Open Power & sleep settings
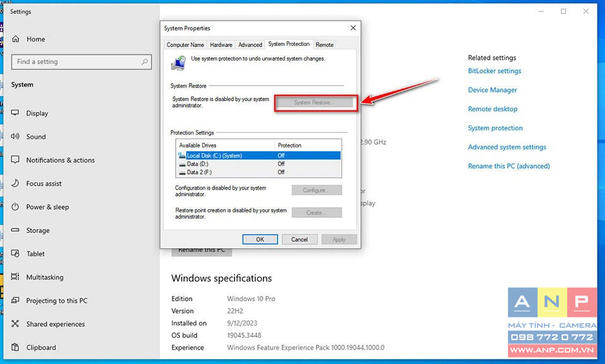This screenshot has width=605, height=364. click(47, 207)
